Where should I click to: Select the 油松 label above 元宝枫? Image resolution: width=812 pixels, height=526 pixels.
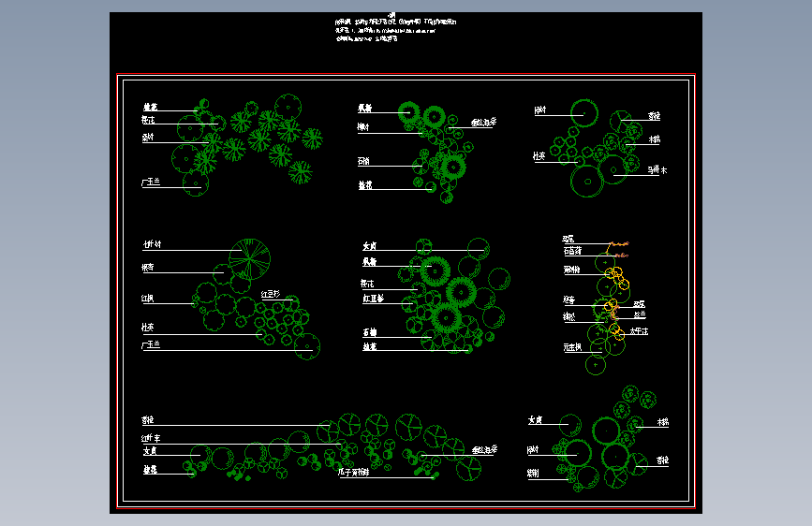click(x=569, y=316)
